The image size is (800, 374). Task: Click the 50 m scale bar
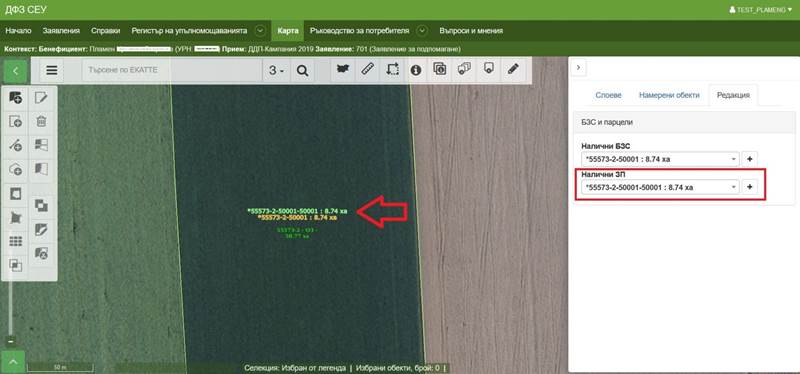[x=60, y=367]
